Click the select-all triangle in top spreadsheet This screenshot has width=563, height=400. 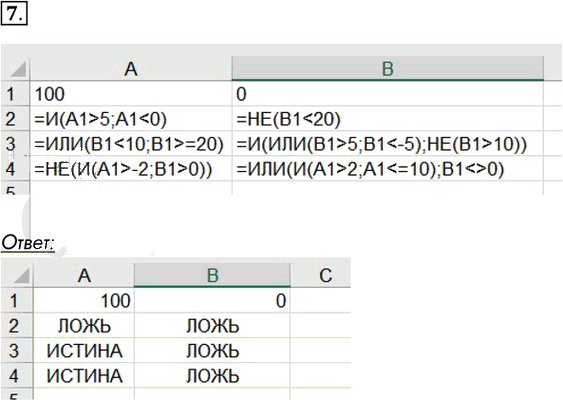pos(18,69)
